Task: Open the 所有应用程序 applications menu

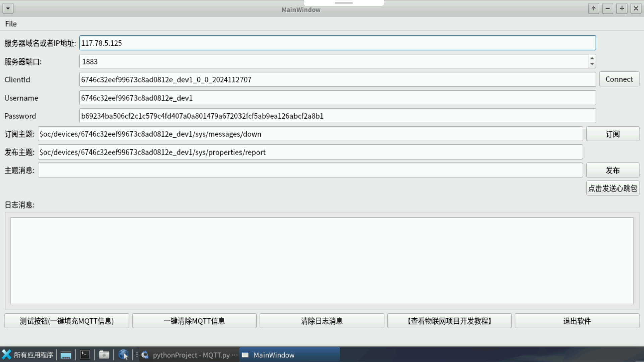Action: (28, 355)
